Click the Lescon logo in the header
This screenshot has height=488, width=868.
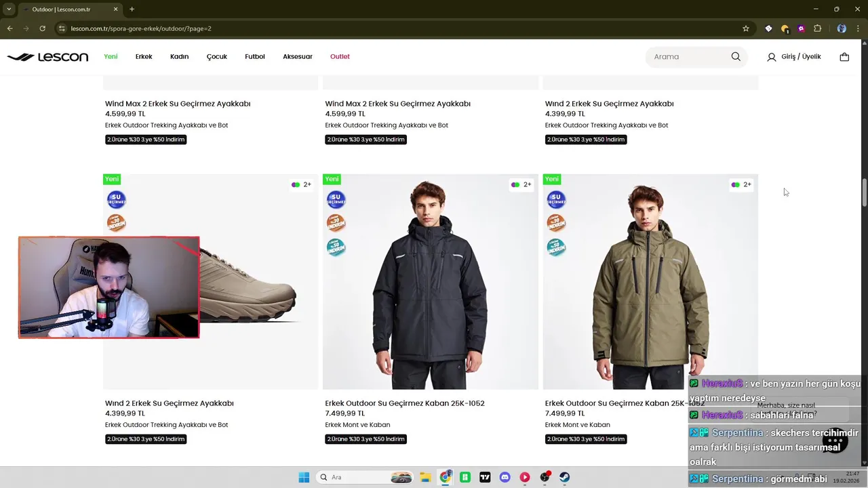click(47, 57)
